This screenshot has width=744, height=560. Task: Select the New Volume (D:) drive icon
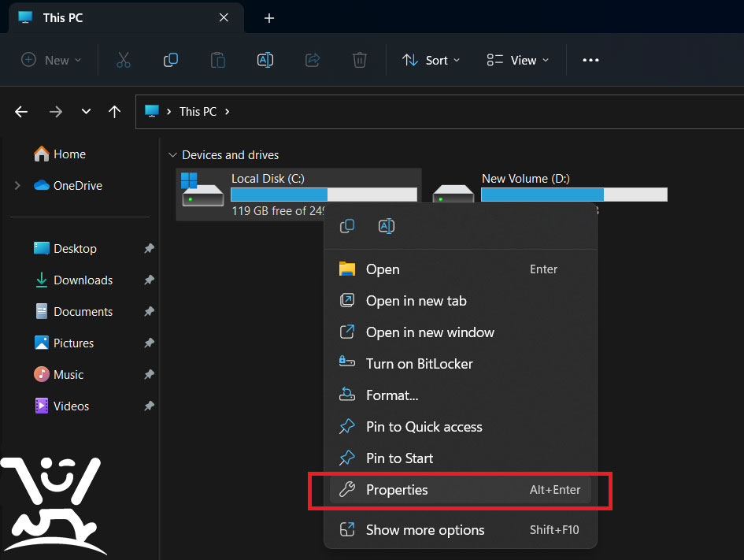coord(453,194)
